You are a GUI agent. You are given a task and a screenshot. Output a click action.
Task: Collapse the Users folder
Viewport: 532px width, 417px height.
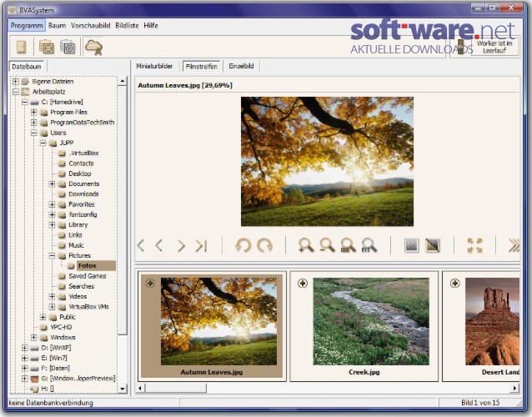coord(34,133)
